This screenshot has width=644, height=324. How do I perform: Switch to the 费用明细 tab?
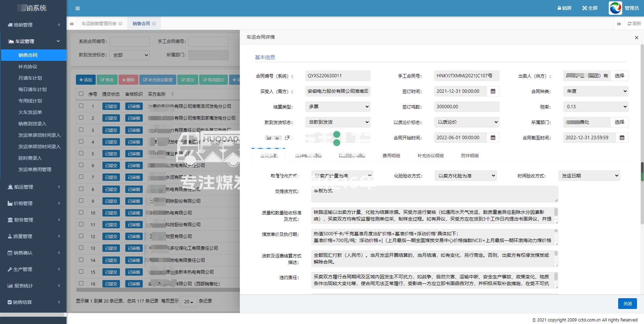pos(391,156)
